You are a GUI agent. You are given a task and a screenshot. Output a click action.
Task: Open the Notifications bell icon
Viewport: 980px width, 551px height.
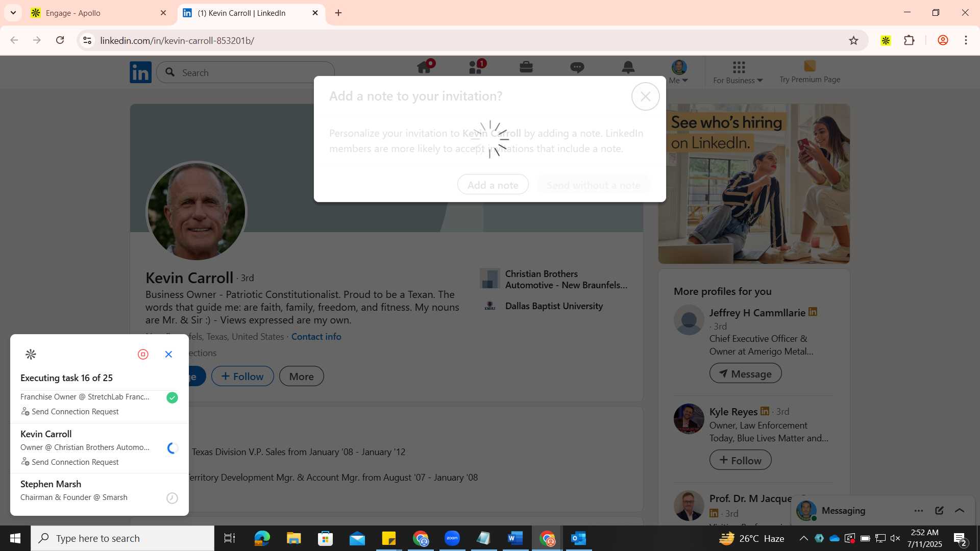coord(628,67)
